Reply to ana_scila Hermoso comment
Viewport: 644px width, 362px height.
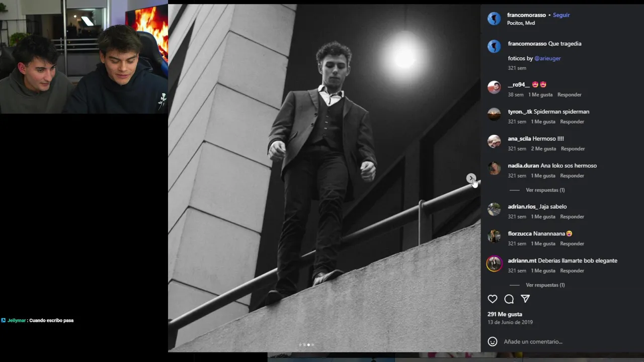point(573,149)
